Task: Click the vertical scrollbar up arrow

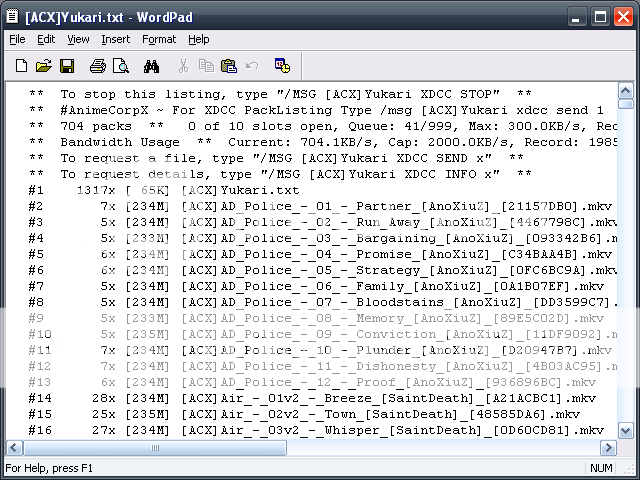Action: pos(626,90)
